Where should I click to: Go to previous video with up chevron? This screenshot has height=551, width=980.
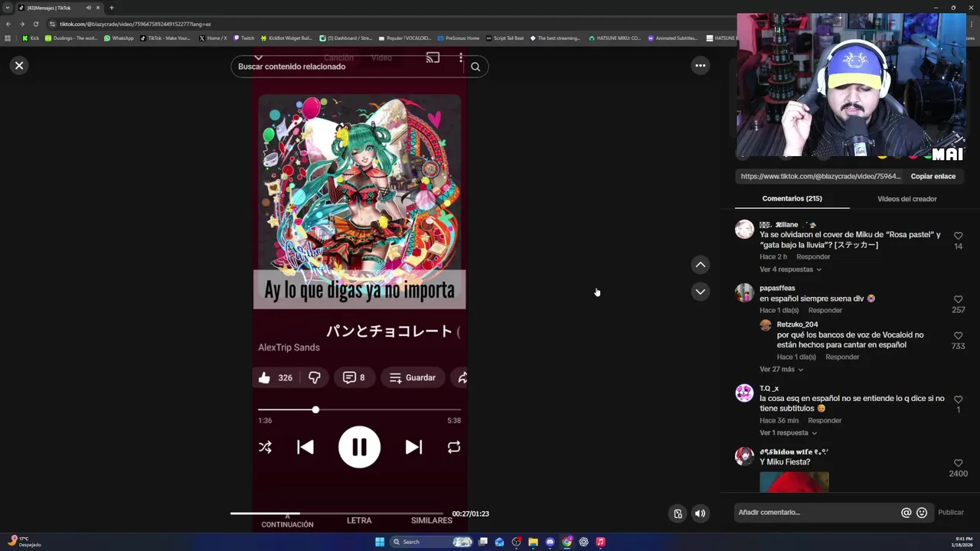[x=700, y=265]
